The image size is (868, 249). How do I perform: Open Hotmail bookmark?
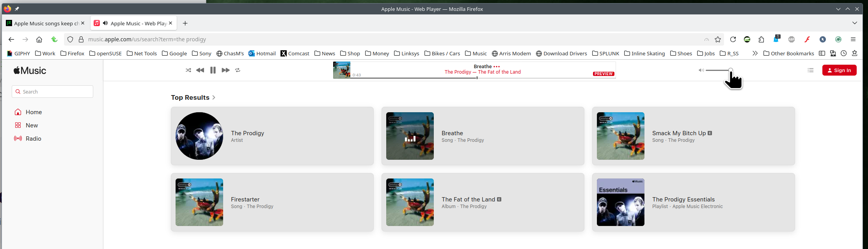(x=262, y=53)
